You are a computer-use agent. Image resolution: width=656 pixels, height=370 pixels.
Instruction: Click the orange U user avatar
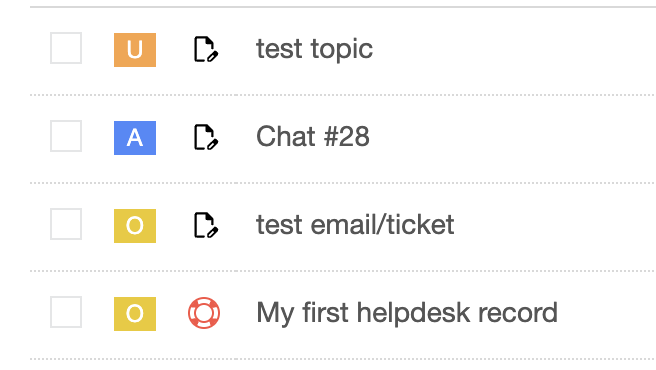[x=135, y=50]
